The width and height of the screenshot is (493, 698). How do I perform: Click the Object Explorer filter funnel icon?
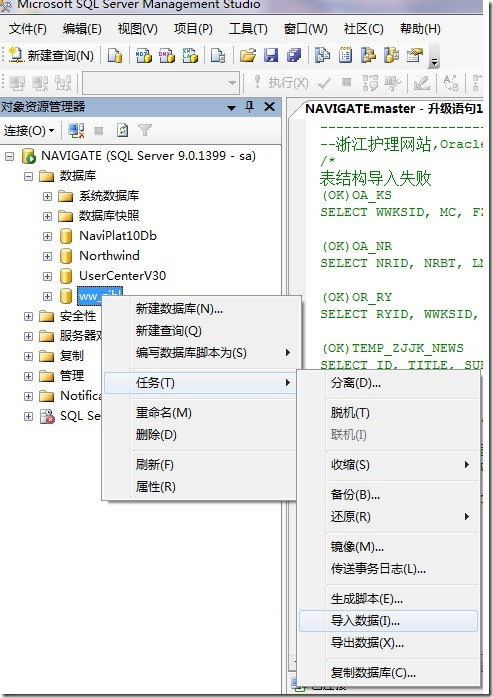tap(145, 130)
